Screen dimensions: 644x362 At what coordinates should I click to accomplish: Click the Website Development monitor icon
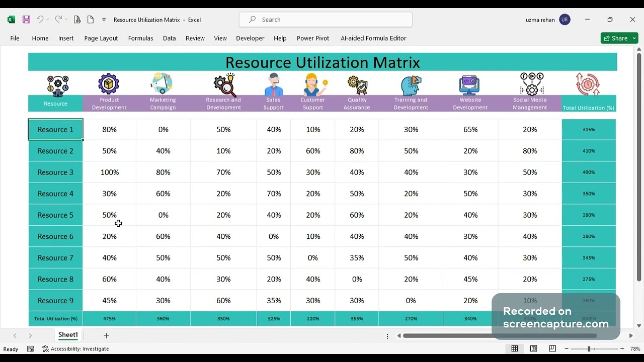(469, 85)
